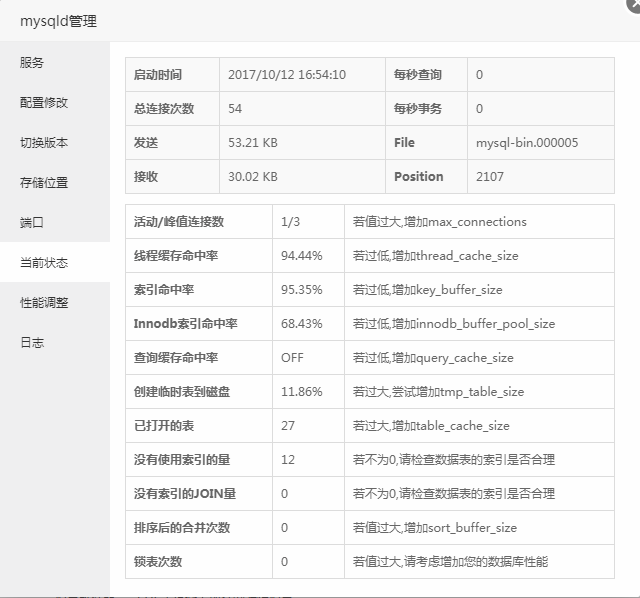
Task: Close the mysqld管理 dialog
Action: pyautogui.click(x=634, y=5)
